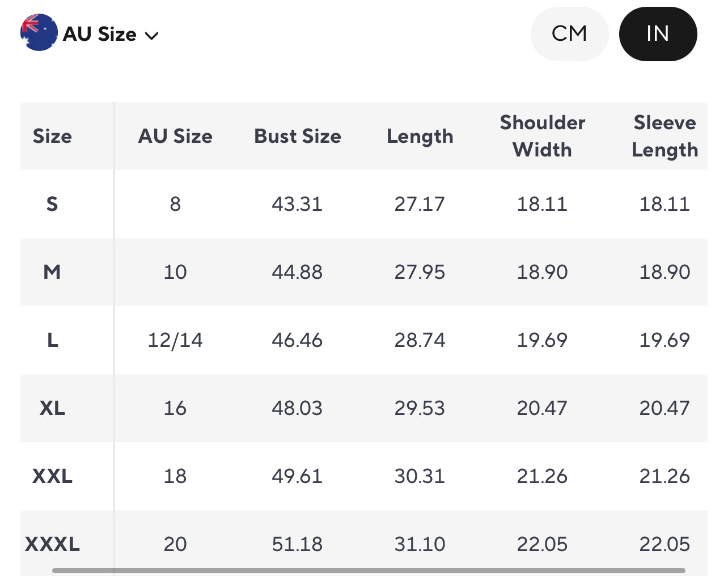Screen dimensions: 728x576
Task: Select the L size row label
Action: 52,340
